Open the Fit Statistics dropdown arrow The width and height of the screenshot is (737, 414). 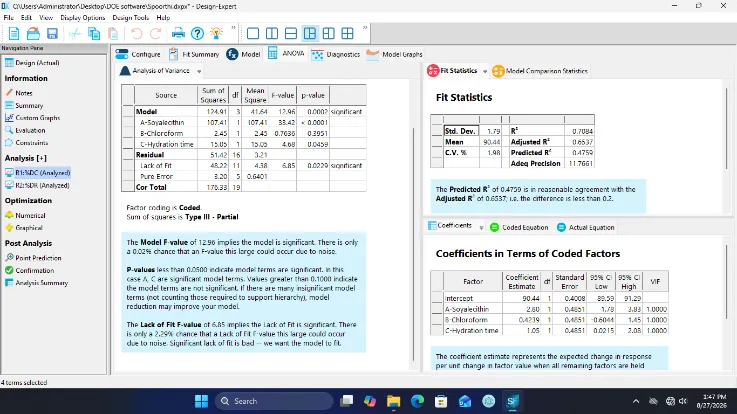tap(485, 71)
